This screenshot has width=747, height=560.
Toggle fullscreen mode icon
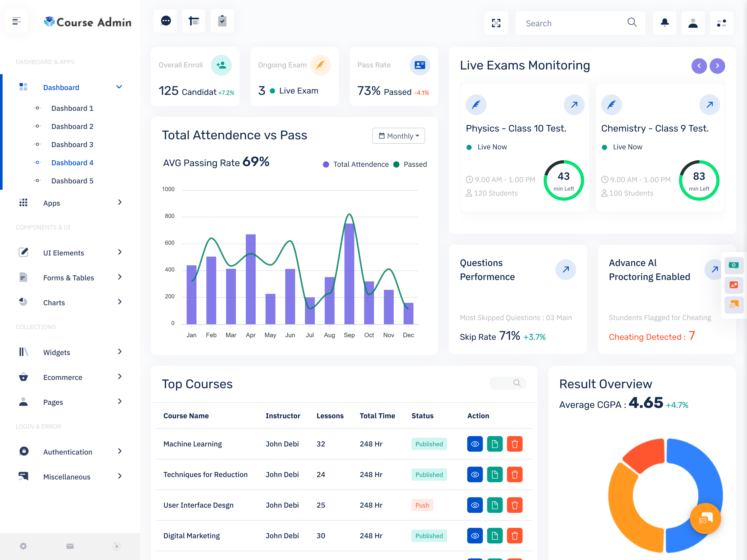(496, 23)
